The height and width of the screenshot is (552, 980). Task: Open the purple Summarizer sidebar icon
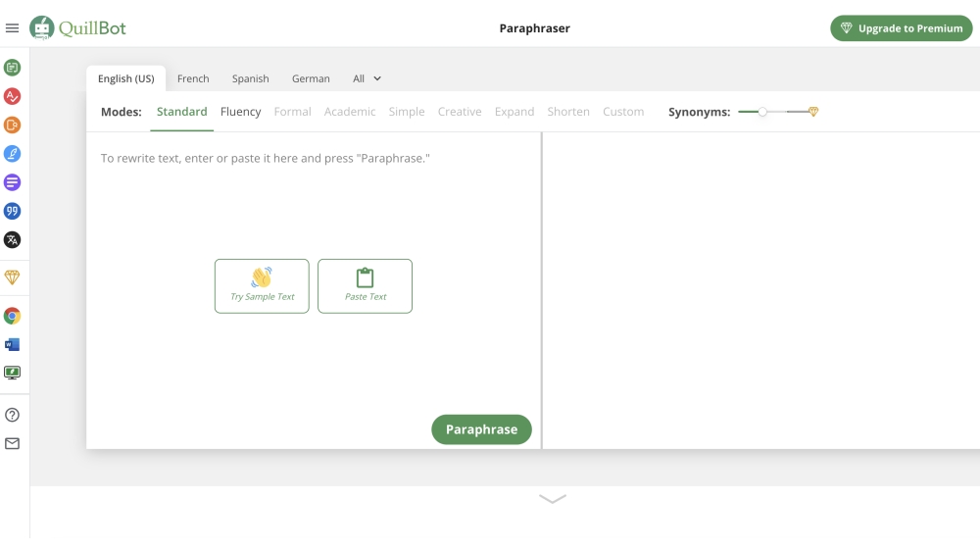12,182
